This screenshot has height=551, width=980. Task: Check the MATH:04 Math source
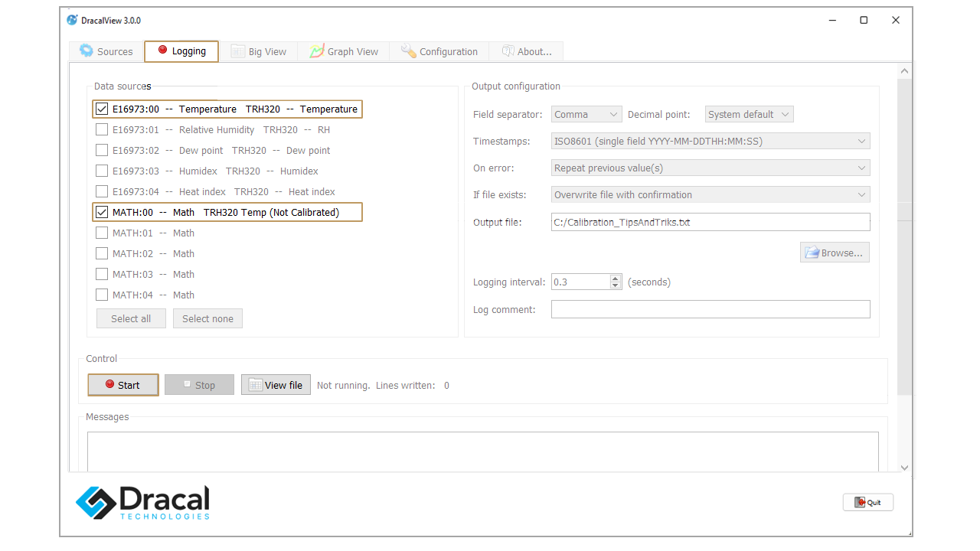pyautogui.click(x=102, y=295)
